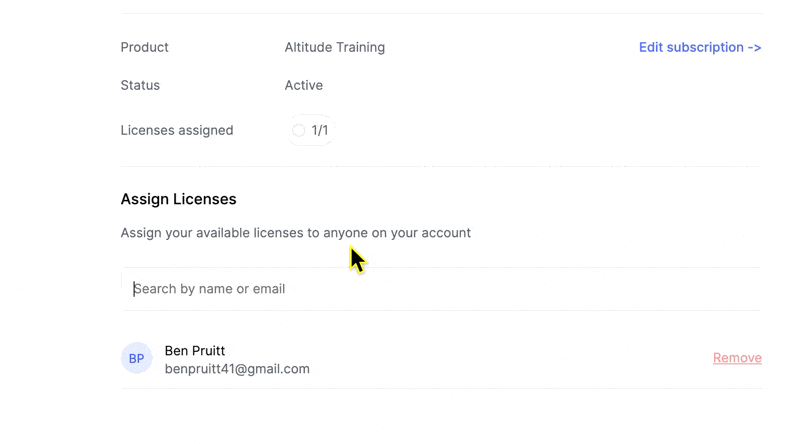Click the BP avatar icon

click(136, 358)
